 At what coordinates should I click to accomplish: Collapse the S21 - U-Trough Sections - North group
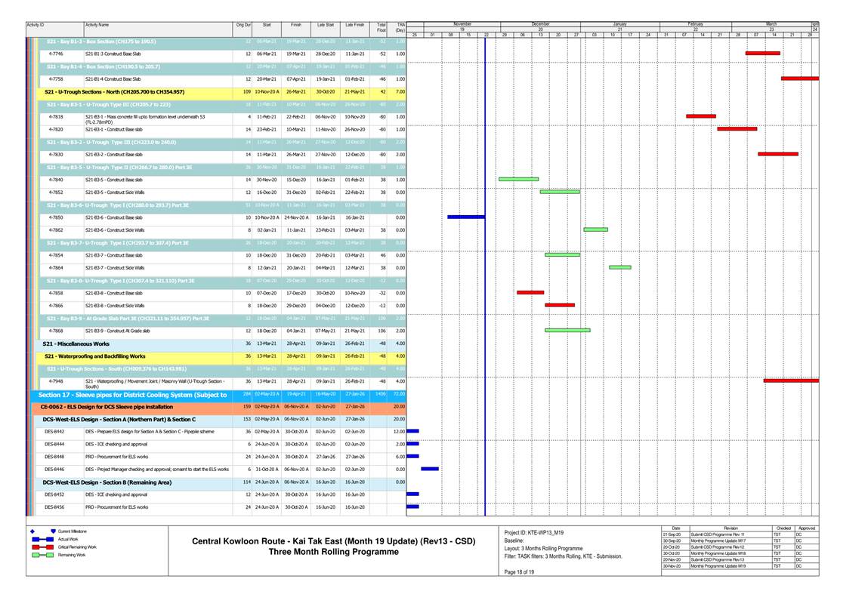coord(115,91)
